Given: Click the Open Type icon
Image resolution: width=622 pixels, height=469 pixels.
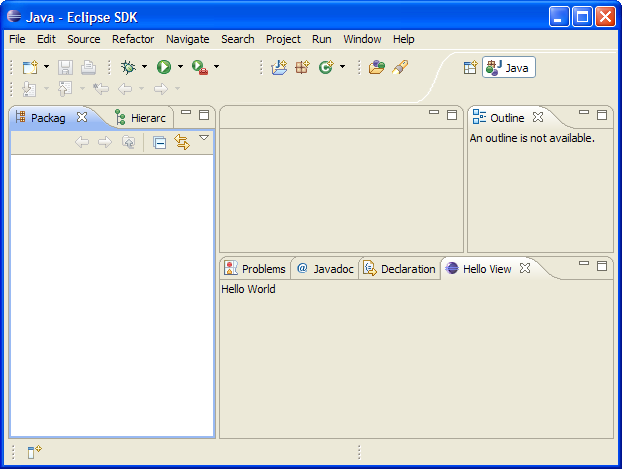Looking at the screenshot, I should pos(376,67).
